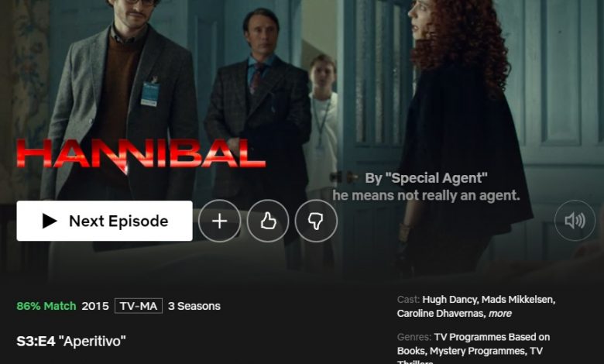
Task: Open cast member Caroline Dhavernas's page
Action: [x=441, y=314]
